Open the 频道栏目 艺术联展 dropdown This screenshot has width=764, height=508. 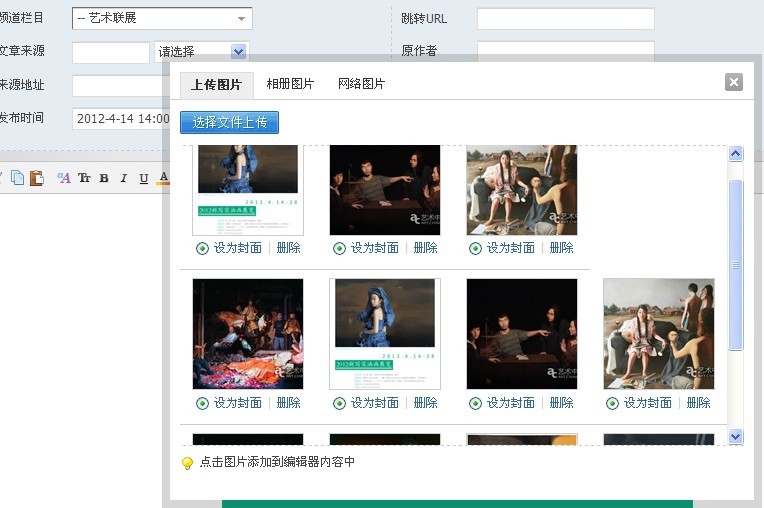162,19
